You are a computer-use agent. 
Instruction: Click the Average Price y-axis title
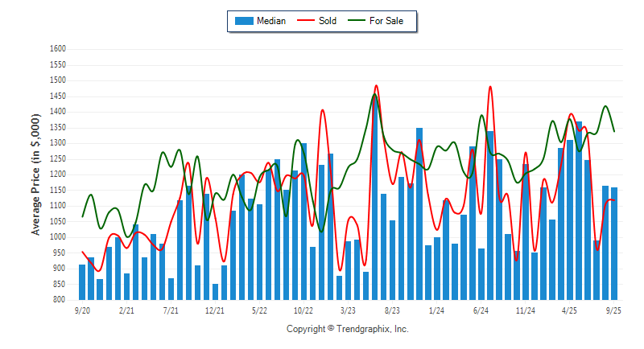pyautogui.click(x=35, y=174)
